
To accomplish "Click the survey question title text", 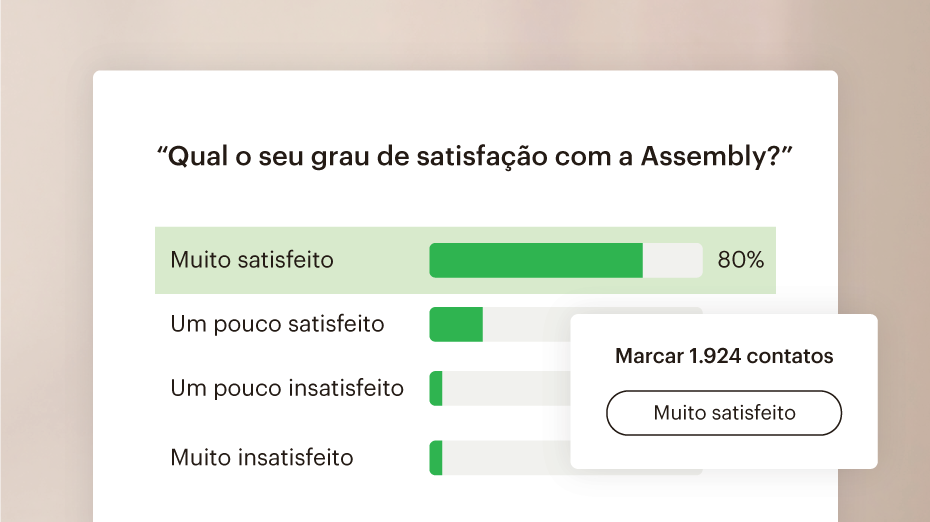I will click(x=475, y=157).
